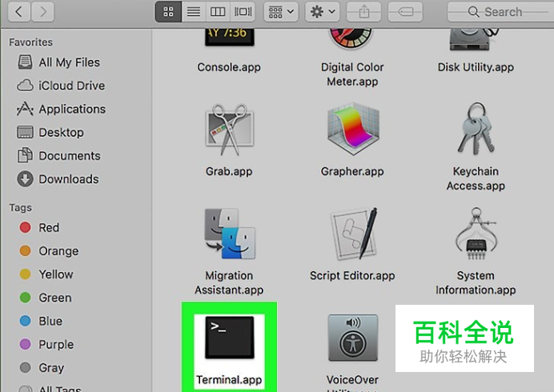The width and height of the screenshot is (554, 392).
Task: Open Downloads in the sidebar
Action: 58,179
